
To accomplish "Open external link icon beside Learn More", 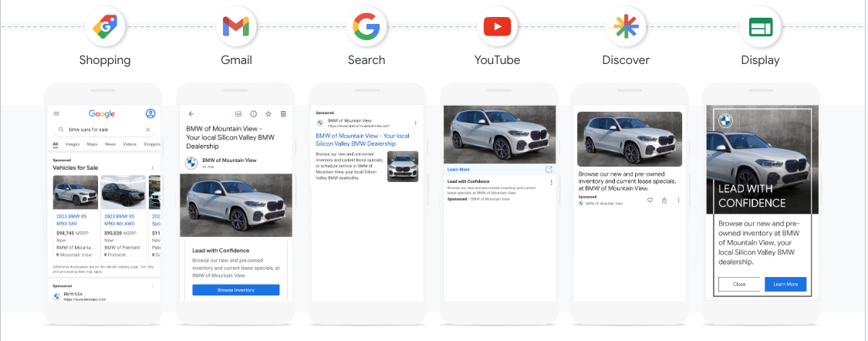I will [x=549, y=170].
